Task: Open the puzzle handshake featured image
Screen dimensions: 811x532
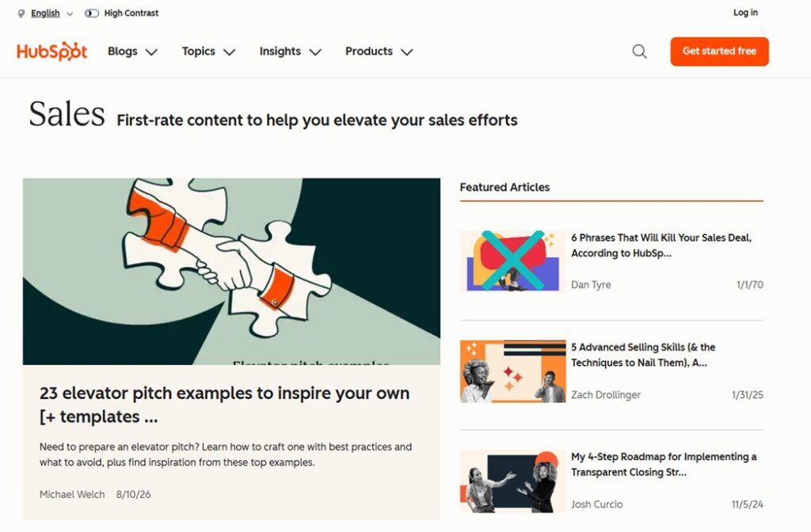Action: coord(232,272)
